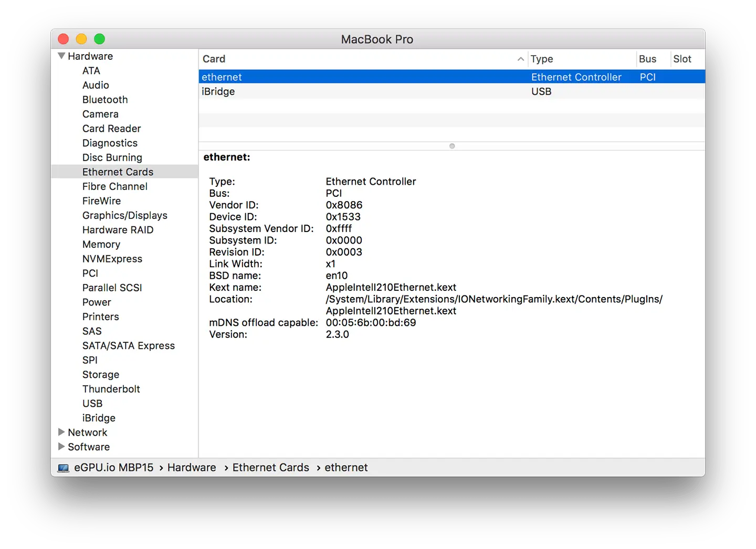The width and height of the screenshot is (756, 549).
Task: Open the Card Reader section
Action: coord(111,129)
